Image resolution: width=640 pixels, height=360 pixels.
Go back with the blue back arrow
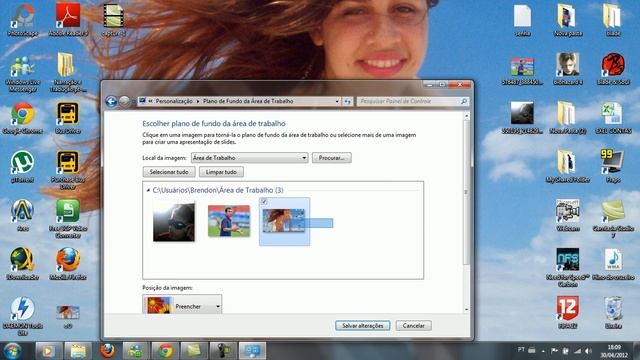pyautogui.click(x=111, y=101)
